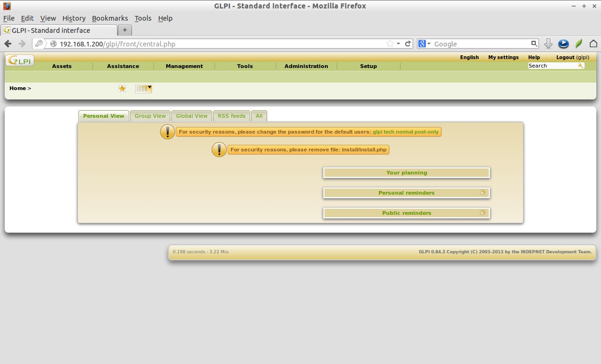The height and width of the screenshot is (364, 601).
Task: Open Firefox Tools menu in menu bar
Action: [x=143, y=18]
